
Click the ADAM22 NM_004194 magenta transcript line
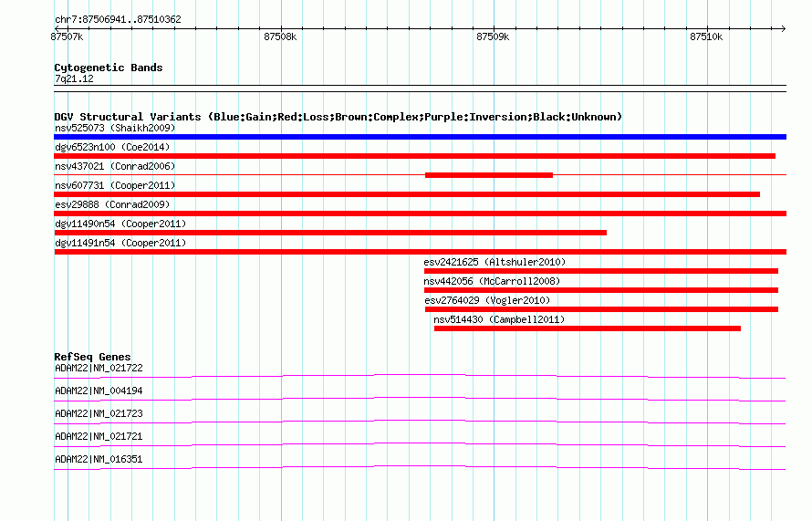point(420,399)
